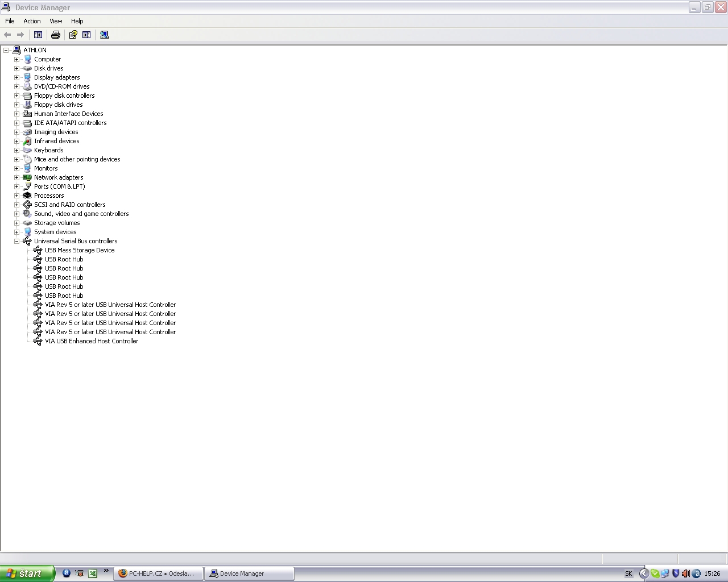Open the Action menu
This screenshot has width=728, height=582.
pos(32,21)
